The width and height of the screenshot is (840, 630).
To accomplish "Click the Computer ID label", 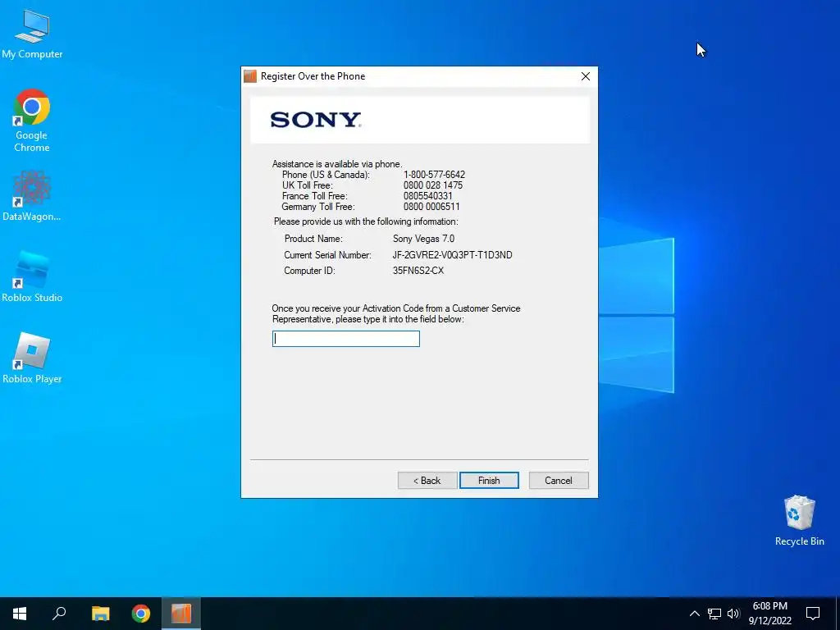I will point(309,271).
